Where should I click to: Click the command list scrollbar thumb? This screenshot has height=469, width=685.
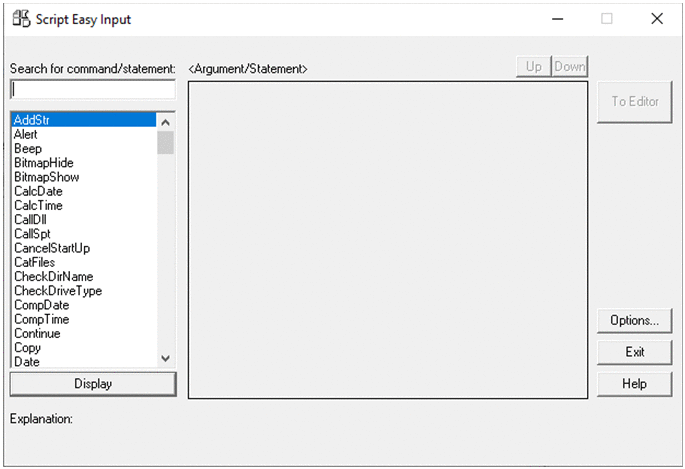pos(166,143)
